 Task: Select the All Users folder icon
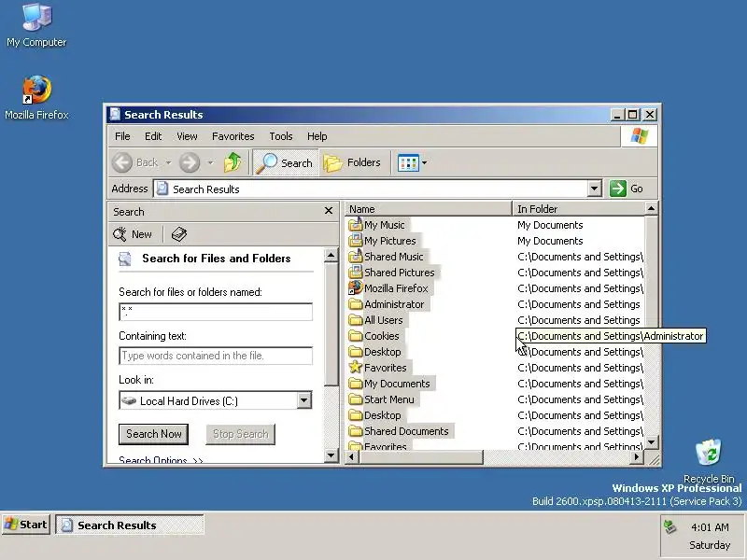(x=356, y=319)
